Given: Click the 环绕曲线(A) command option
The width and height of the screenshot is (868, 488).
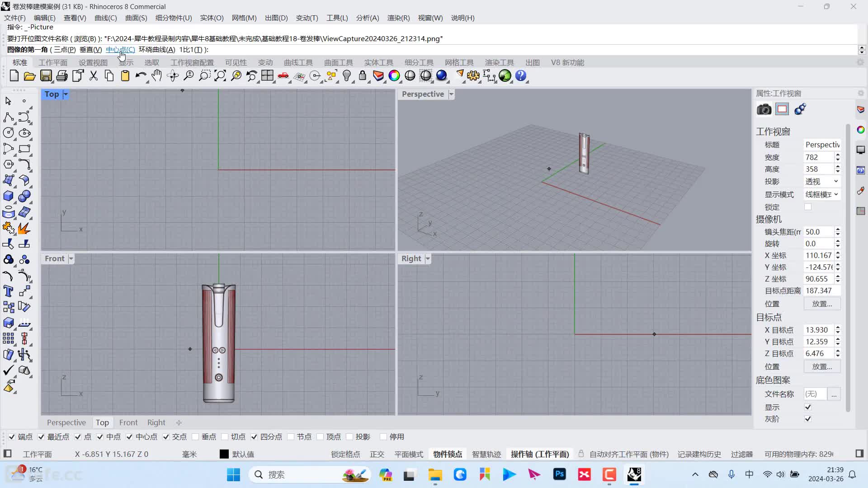Looking at the screenshot, I should 157,50.
